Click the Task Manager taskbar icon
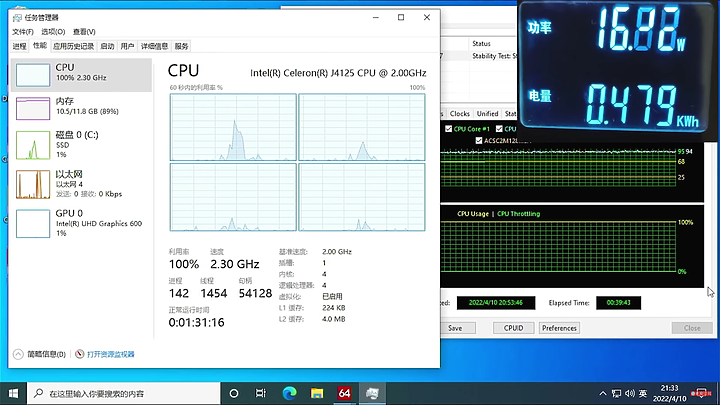 (x=372, y=394)
